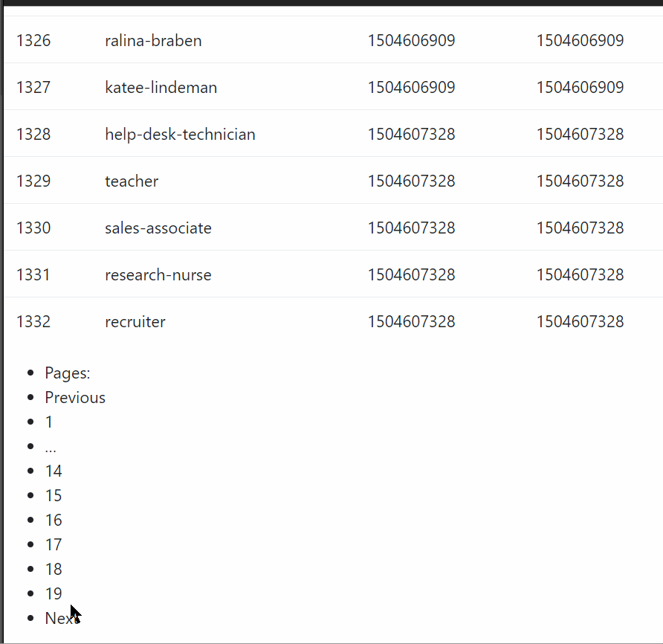The image size is (663, 644).
Task: Open page 14 of the list
Action: tap(54, 471)
